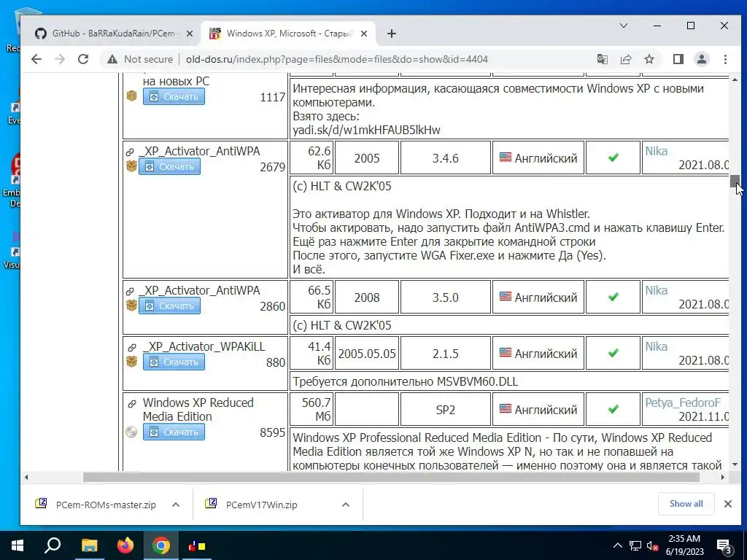Click Скачать for AntiWPA version 3.4.6
This screenshot has height=560, width=747.
169,167
